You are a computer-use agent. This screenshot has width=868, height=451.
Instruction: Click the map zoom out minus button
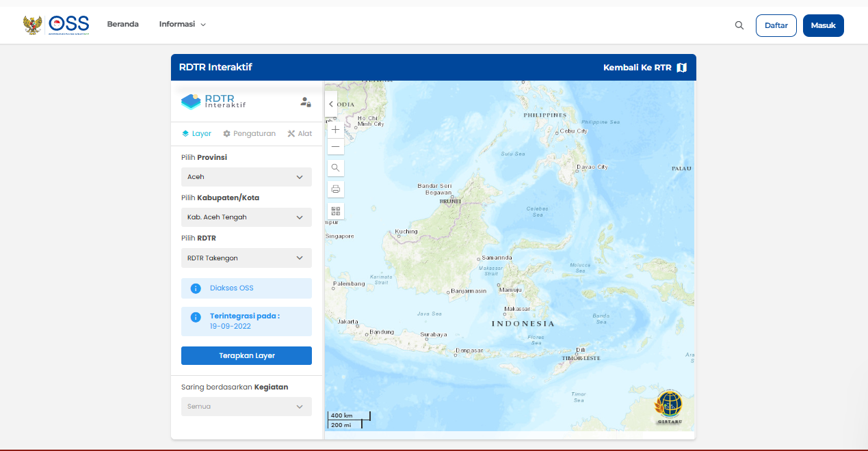coord(335,146)
